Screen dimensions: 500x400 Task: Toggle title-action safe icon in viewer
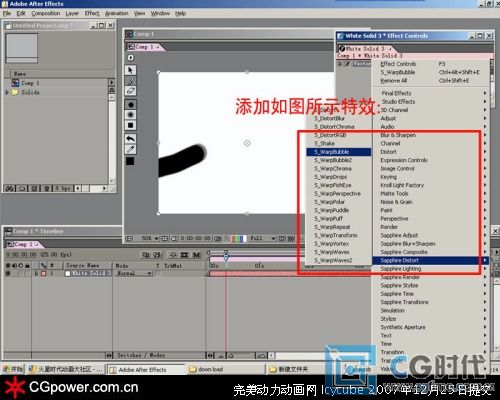[165, 238]
